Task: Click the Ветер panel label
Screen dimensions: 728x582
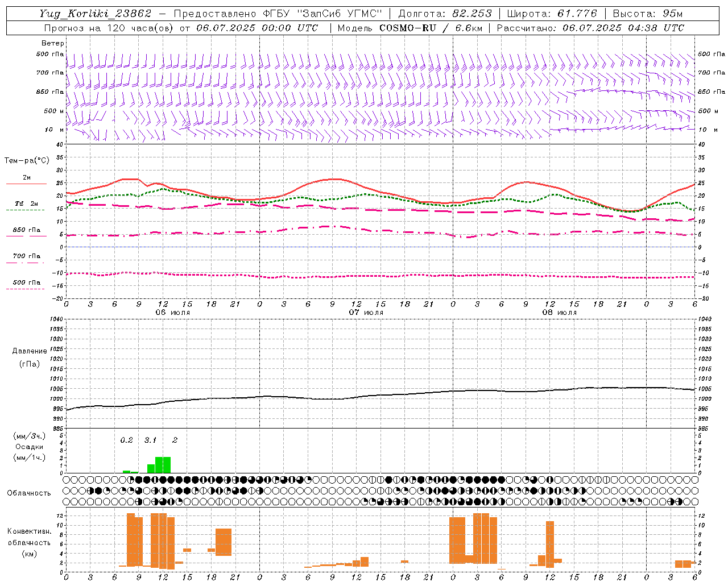Action: click(x=53, y=43)
